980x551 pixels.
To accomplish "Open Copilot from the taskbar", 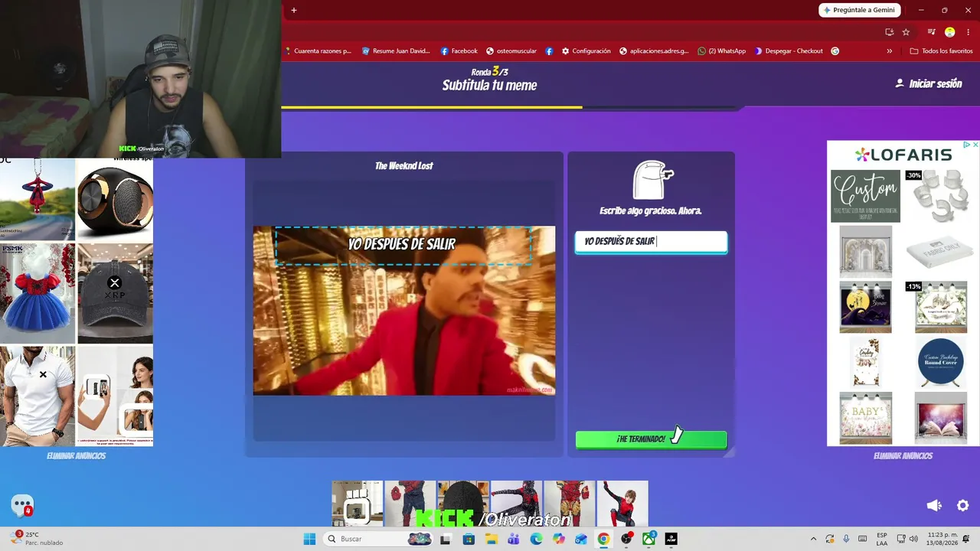I will point(558,539).
